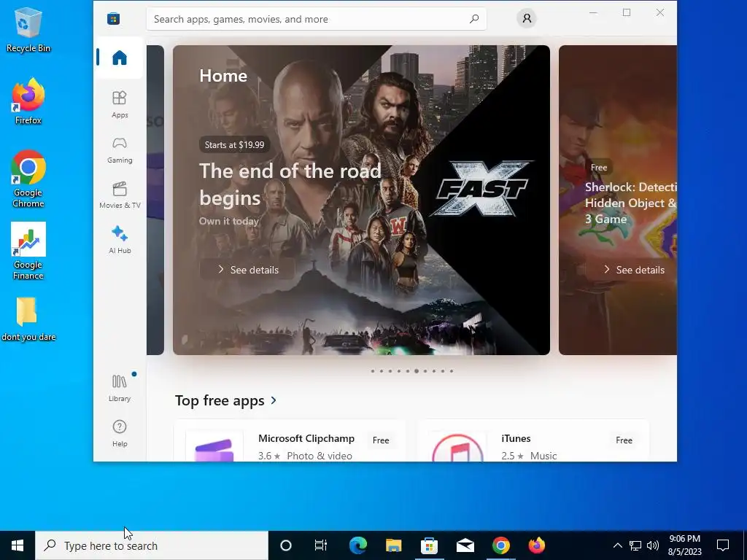Select the Firefox desktop shortcut

(x=28, y=101)
